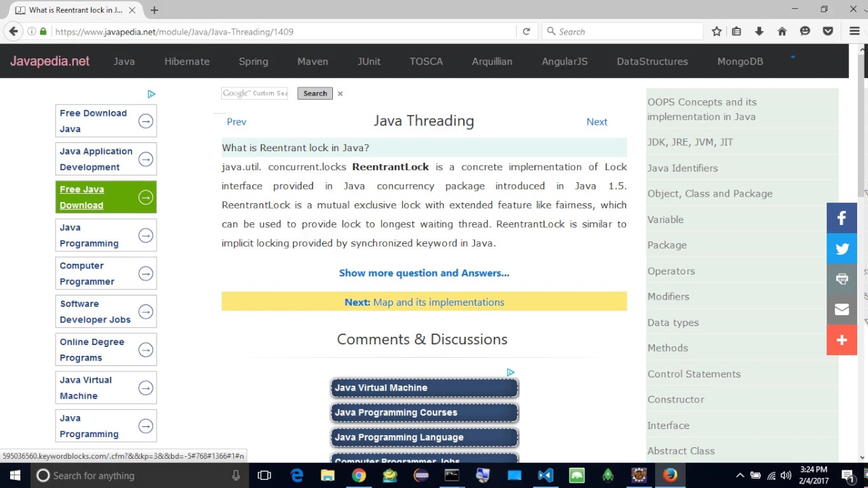
Task: Go to the Prev question link
Action: click(237, 122)
